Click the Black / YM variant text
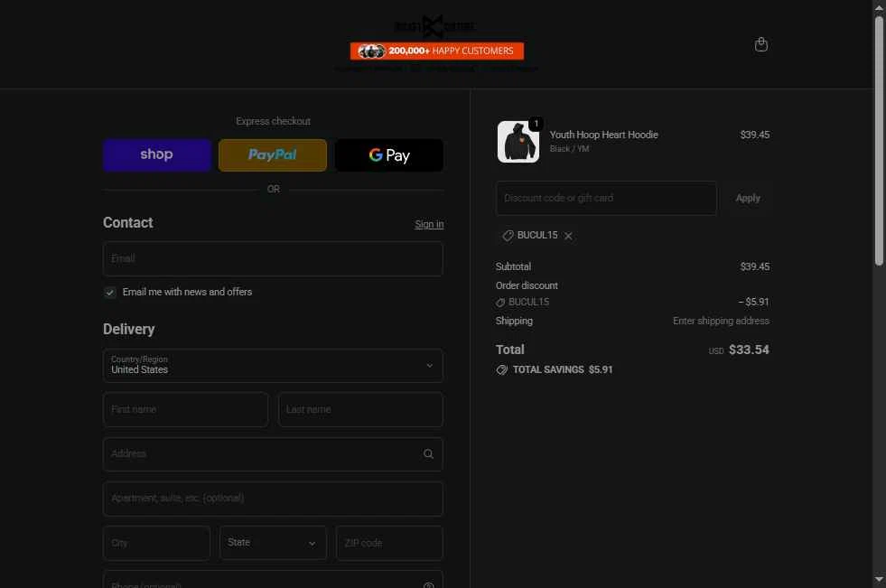The height and width of the screenshot is (588, 886). [x=569, y=149]
